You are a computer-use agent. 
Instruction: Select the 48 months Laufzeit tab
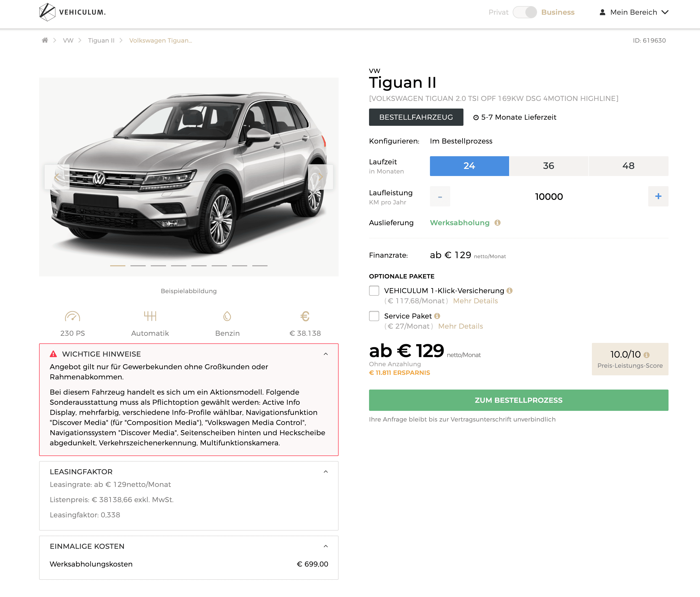(628, 166)
